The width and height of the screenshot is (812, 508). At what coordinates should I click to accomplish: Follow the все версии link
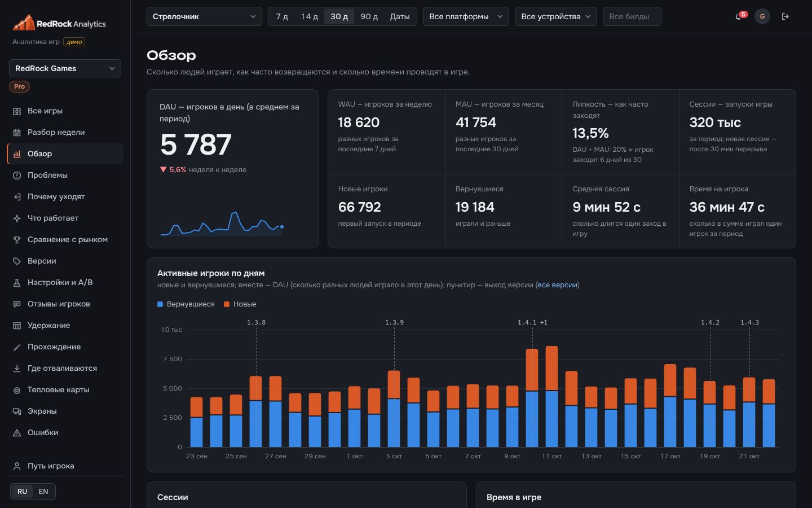[557, 285]
